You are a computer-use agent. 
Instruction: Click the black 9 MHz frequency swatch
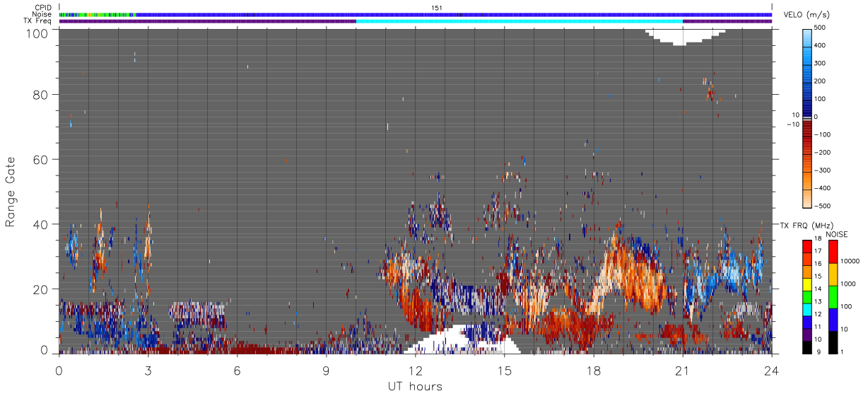[807, 347]
